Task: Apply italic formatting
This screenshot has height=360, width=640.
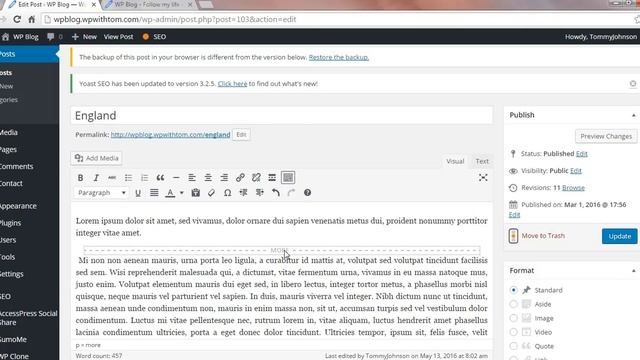Action: 96,178
